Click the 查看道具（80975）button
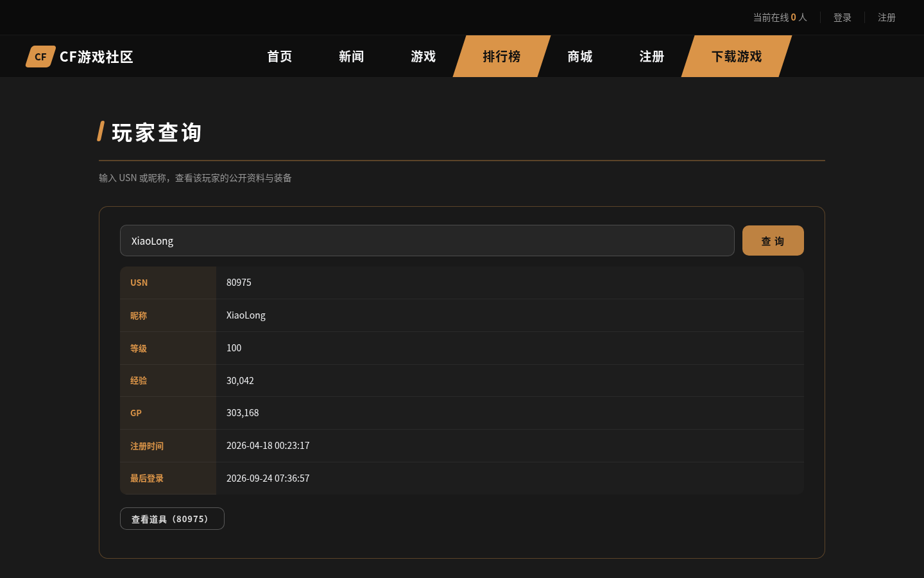Image resolution: width=924 pixels, height=578 pixels. coord(172,519)
